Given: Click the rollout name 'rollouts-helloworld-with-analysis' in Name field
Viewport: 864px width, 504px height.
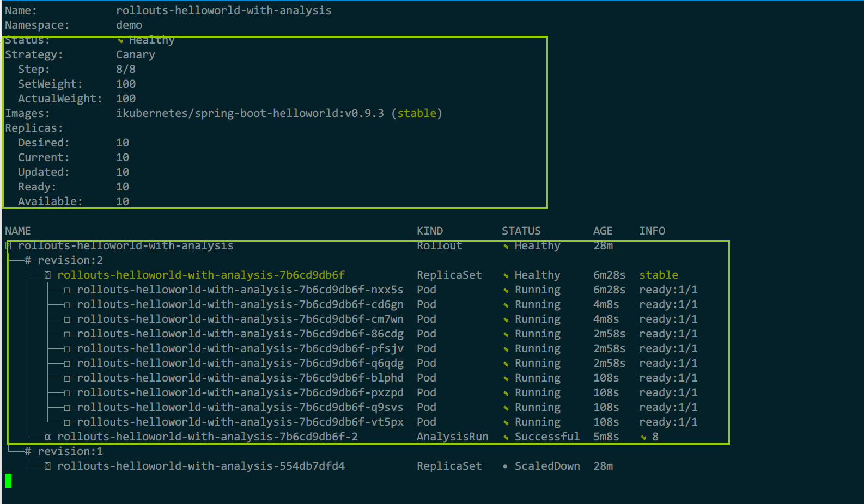Looking at the screenshot, I should click(x=223, y=10).
